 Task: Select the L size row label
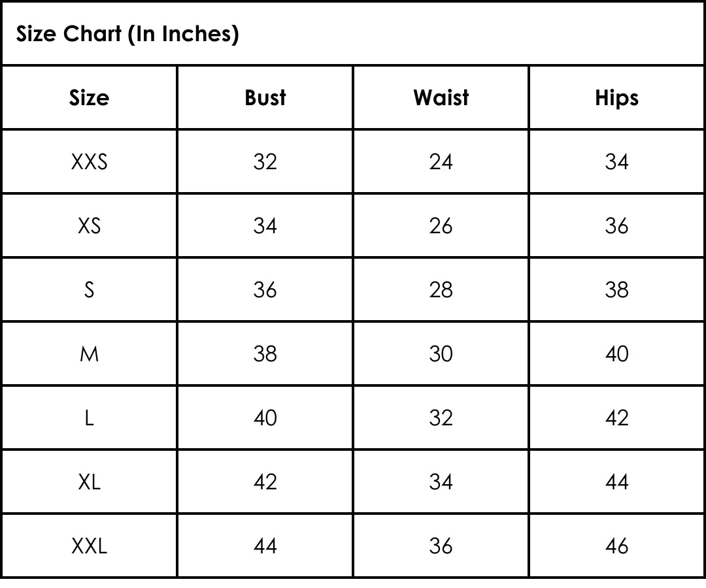point(89,417)
